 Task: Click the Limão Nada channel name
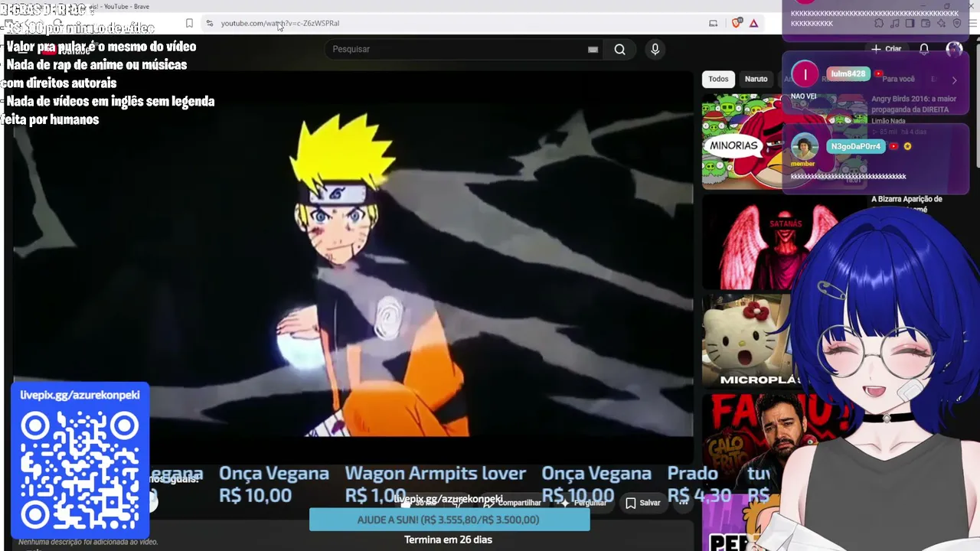pyautogui.click(x=888, y=121)
